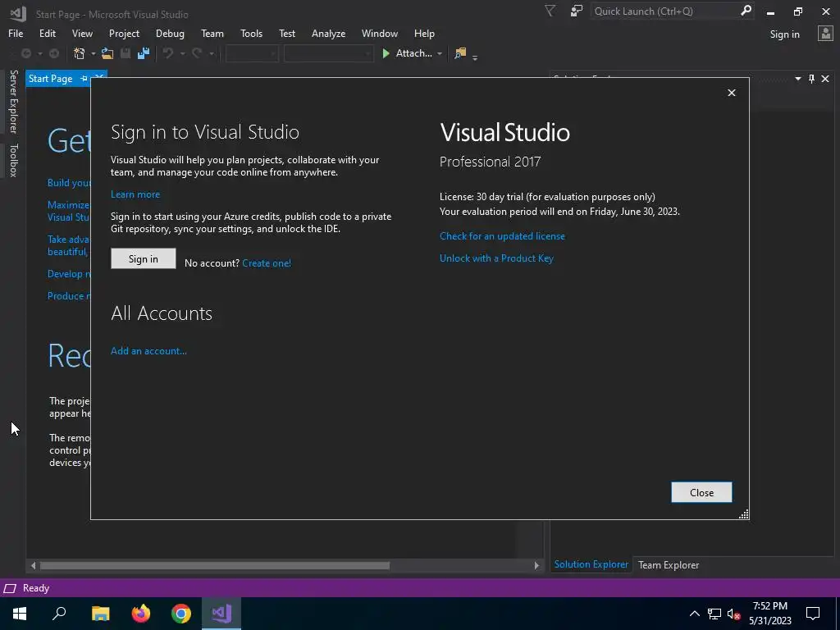Click the green Attach play button
This screenshot has width=840, height=630.
tap(386, 53)
